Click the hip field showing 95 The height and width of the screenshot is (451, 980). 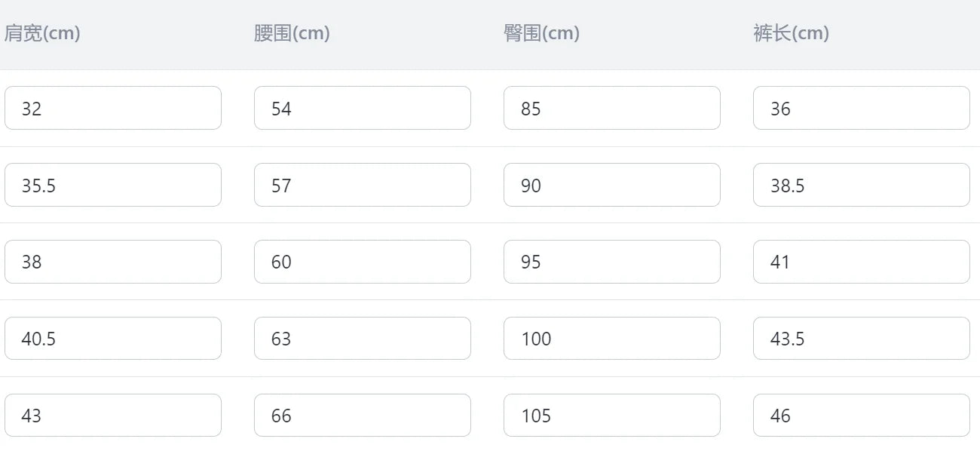click(612, 262)
